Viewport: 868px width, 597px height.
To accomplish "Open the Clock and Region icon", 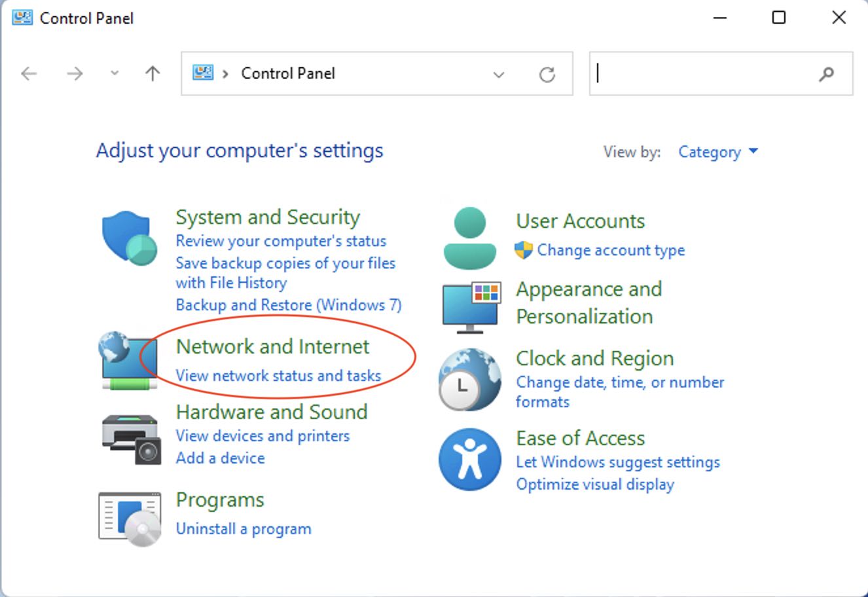I will (469, 380).
